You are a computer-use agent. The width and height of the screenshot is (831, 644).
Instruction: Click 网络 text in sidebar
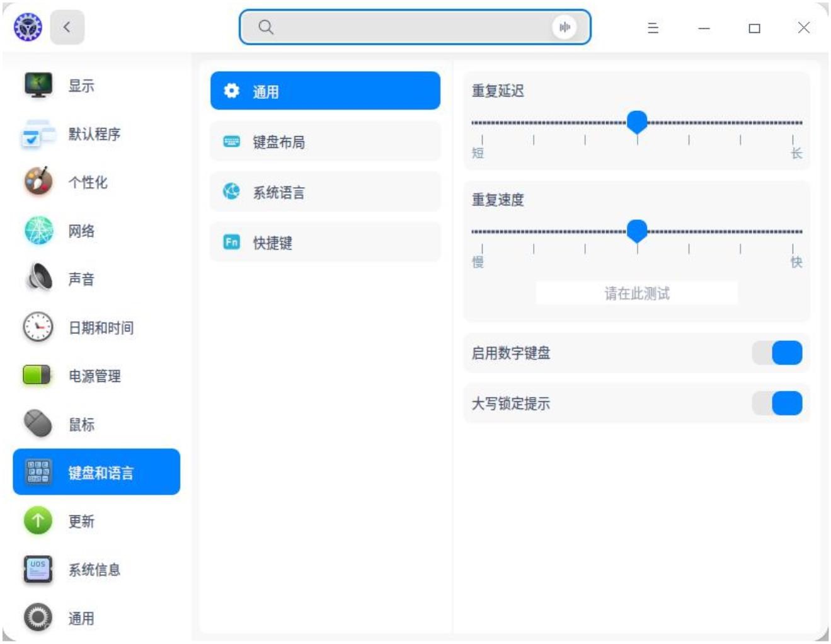click(81, 231)
